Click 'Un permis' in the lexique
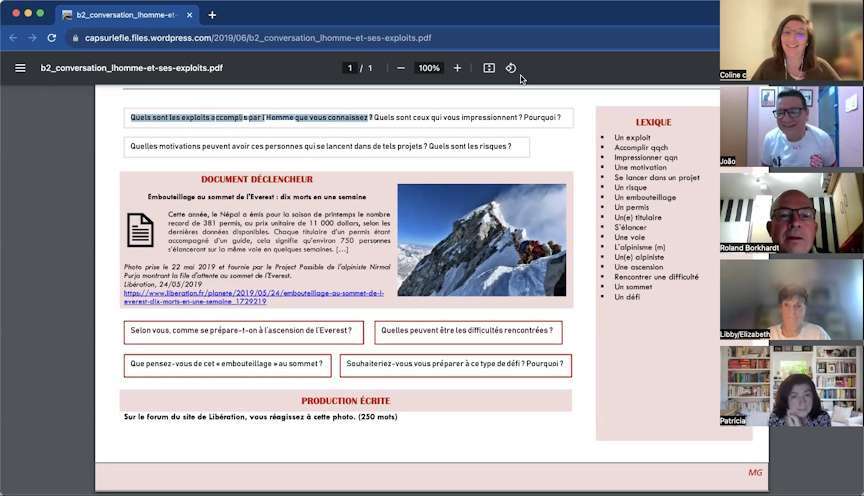The height and width of the screenshot is (496, 864). 631,207
